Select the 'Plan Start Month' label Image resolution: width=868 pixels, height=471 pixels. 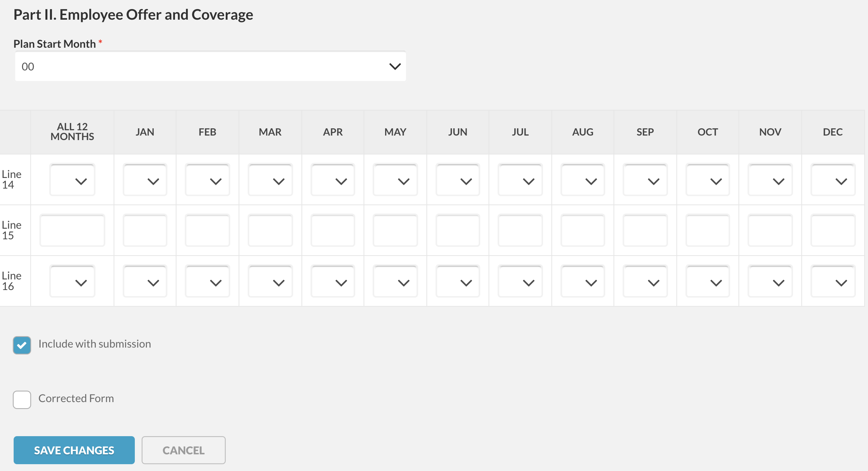coord(55,44)
